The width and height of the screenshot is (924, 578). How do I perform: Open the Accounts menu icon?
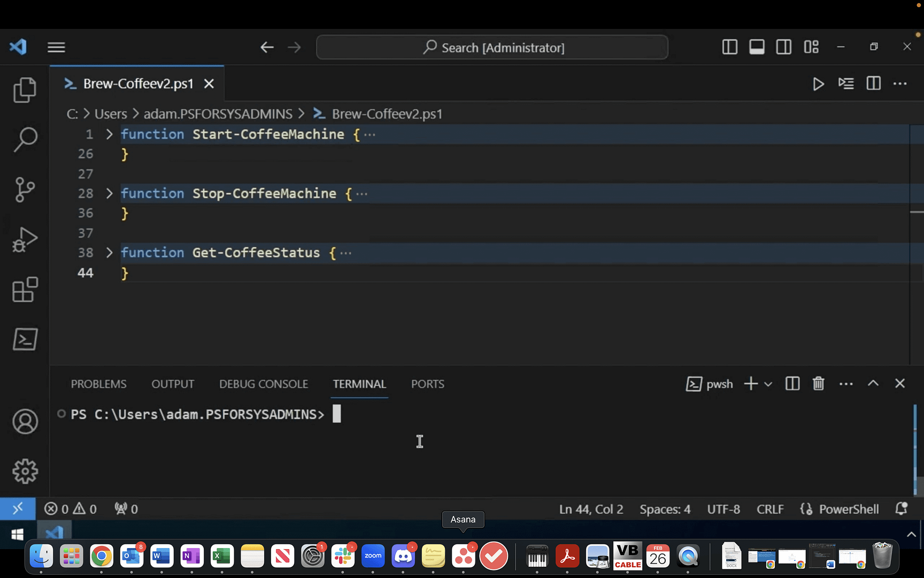click(25, 422)
